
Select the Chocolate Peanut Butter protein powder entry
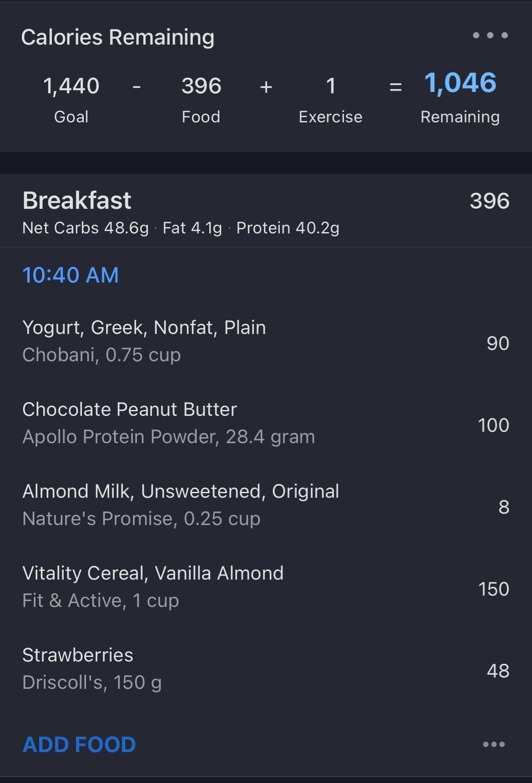(x=266, y=423)
